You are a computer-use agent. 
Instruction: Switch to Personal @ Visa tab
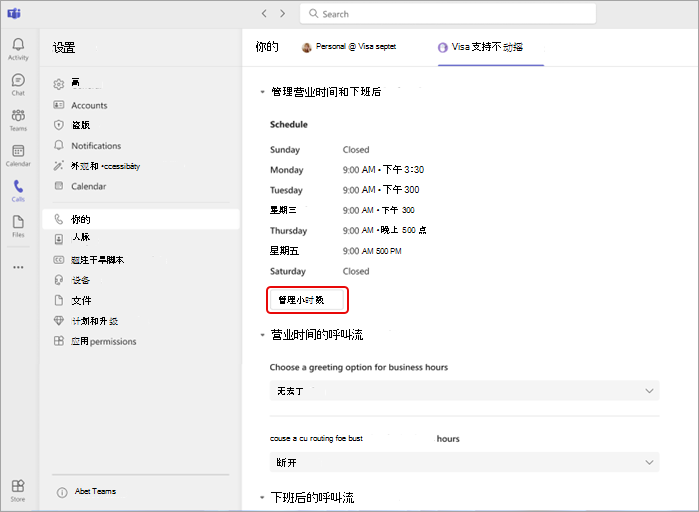tap(349, 47)
